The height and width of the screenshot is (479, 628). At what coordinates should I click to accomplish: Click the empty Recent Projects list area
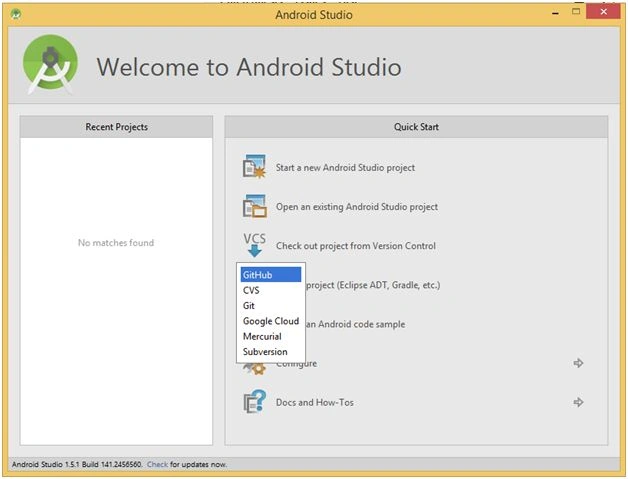116,291
